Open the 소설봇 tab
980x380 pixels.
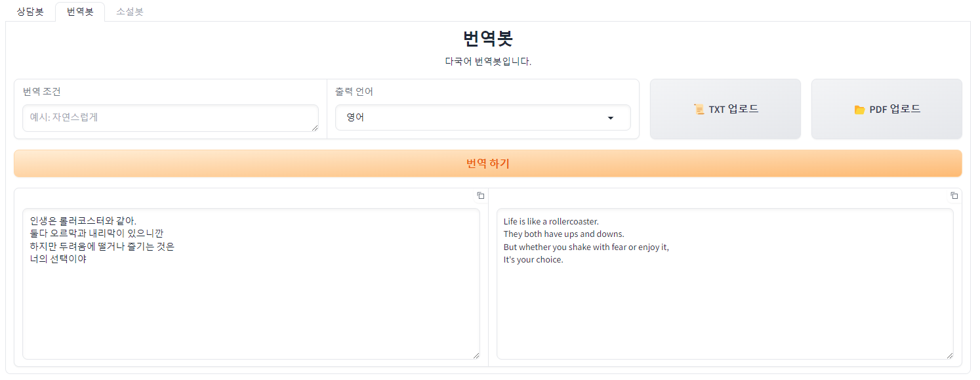(x=130, y=12)
